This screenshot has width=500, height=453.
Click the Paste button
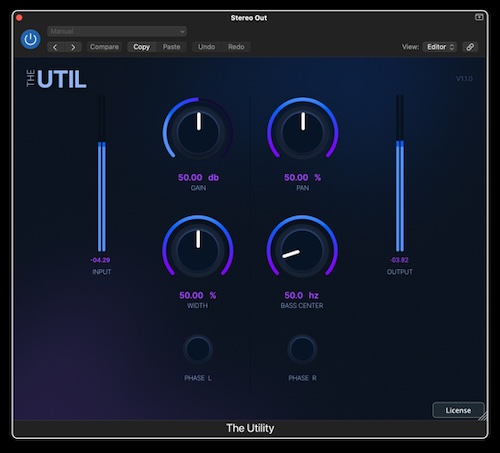tap(171, 47)
